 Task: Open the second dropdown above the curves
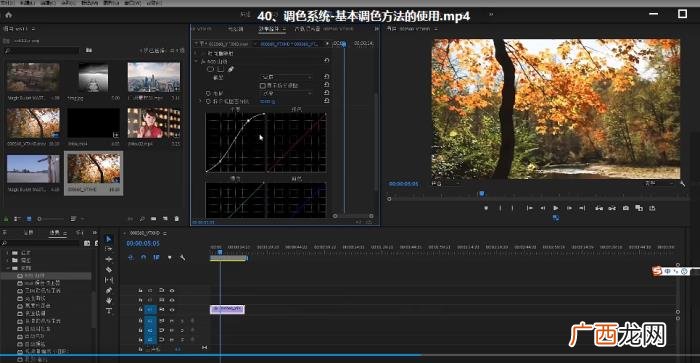point(286,93)
